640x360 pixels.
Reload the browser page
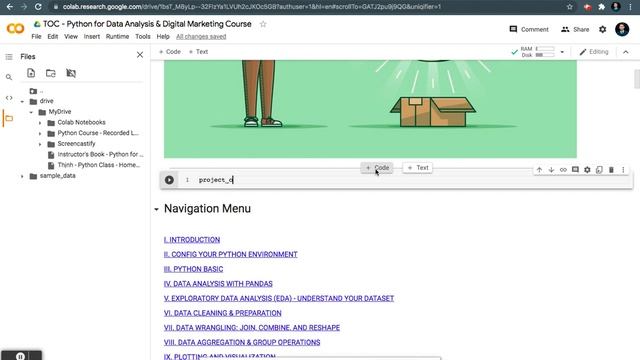click(x=38, y=7)
